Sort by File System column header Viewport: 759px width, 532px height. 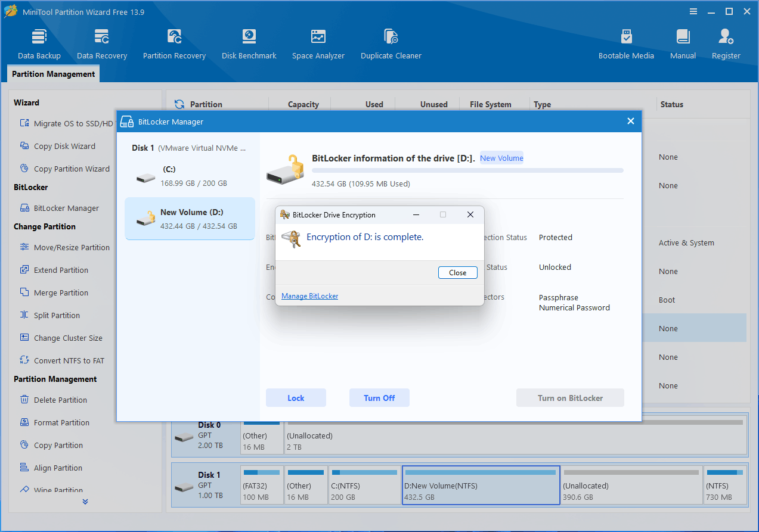coord(490,104)
